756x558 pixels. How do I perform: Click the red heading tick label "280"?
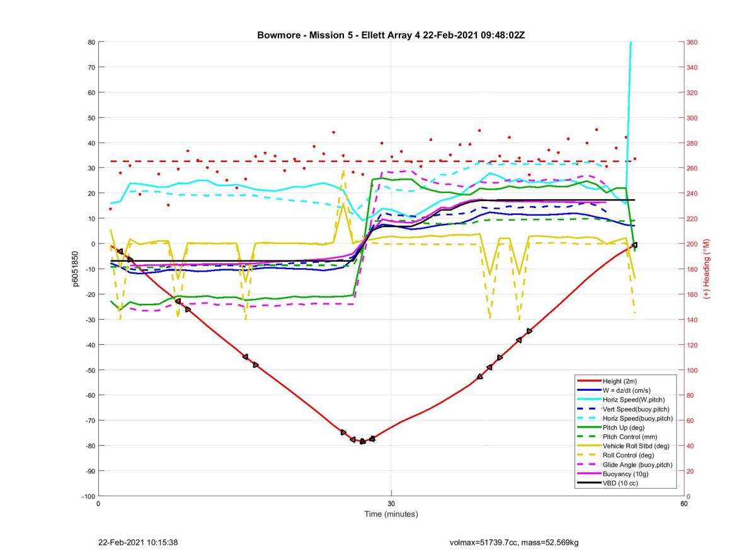coord(693,143)
